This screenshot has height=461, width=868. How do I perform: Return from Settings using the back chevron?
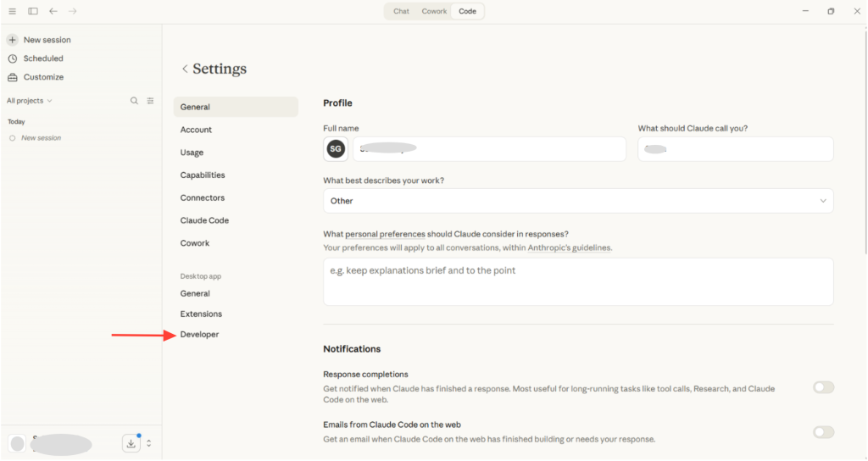(185, 69)
